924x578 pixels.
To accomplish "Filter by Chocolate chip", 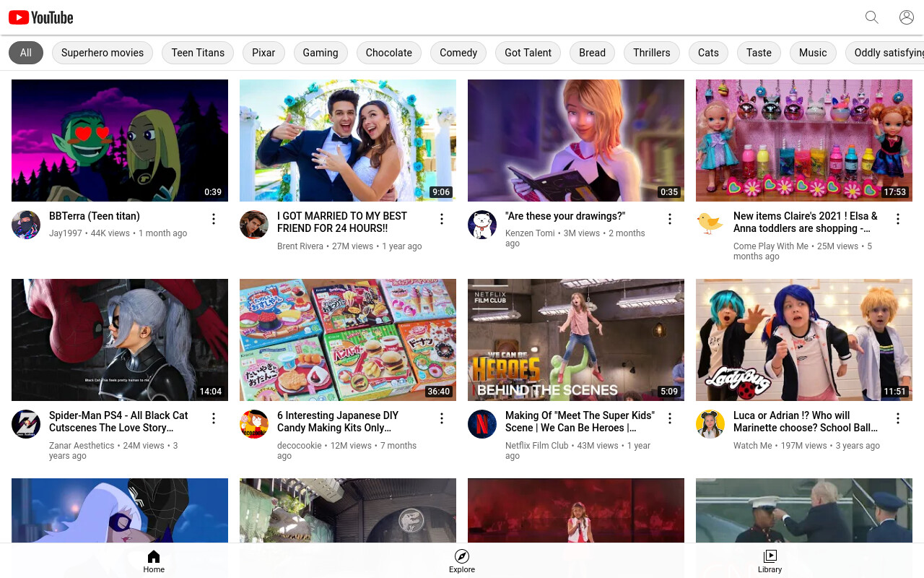I will click(389, 53).
